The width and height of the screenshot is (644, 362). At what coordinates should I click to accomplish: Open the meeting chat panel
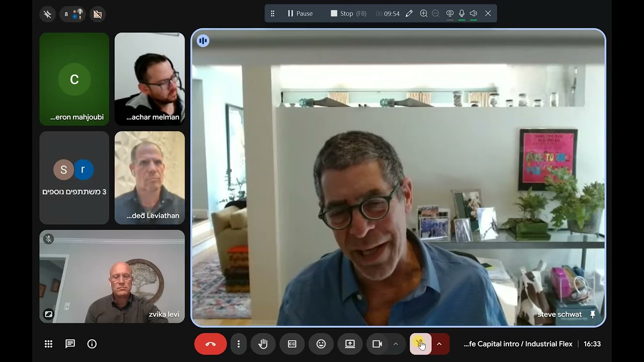70,344
